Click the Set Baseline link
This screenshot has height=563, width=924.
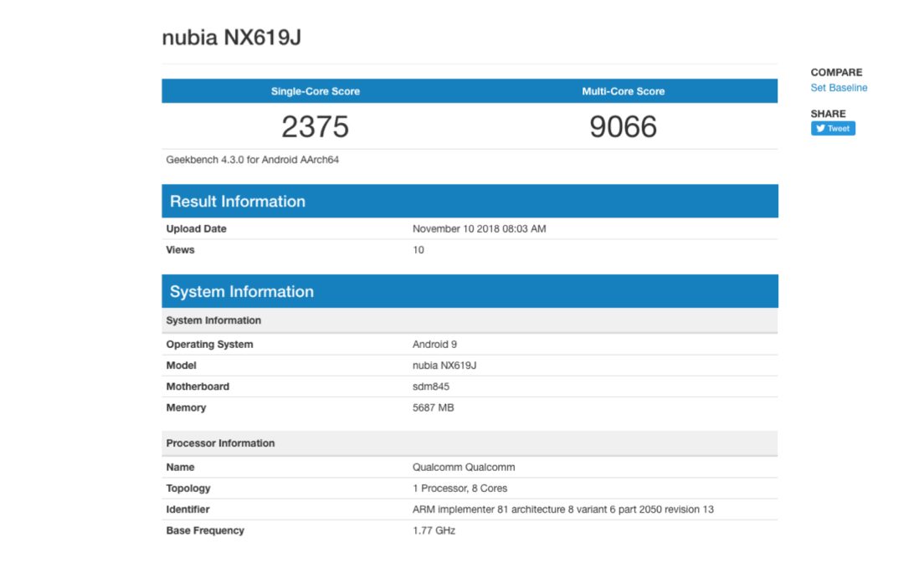(x=839, y=88)
